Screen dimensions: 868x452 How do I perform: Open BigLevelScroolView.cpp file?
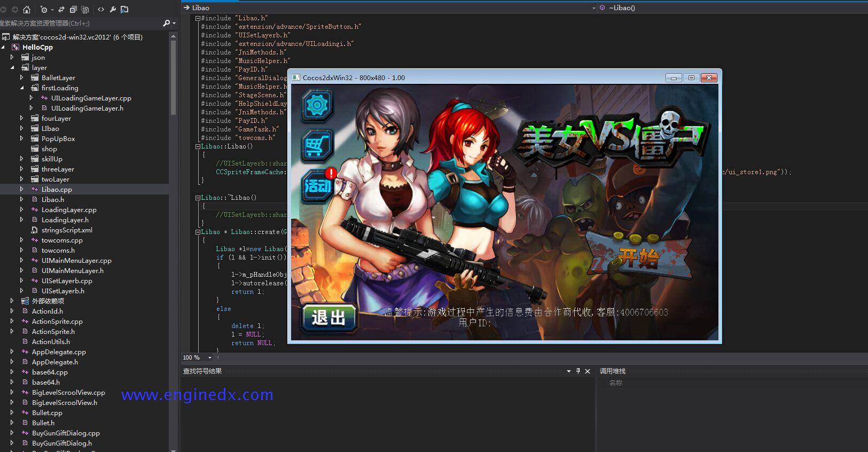click(x=68, y=392)
